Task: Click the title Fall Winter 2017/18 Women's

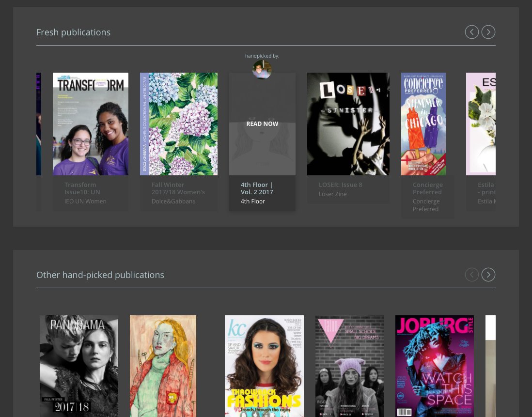Action: click(178, 188)
